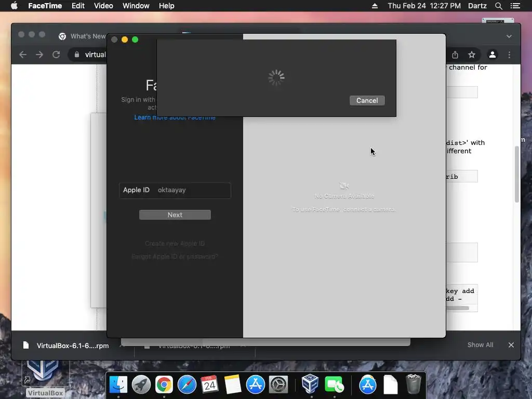Open Chrome three-dot menu
Image resolution: width=532 pixels, height=399 pixels.
point(509,55)
